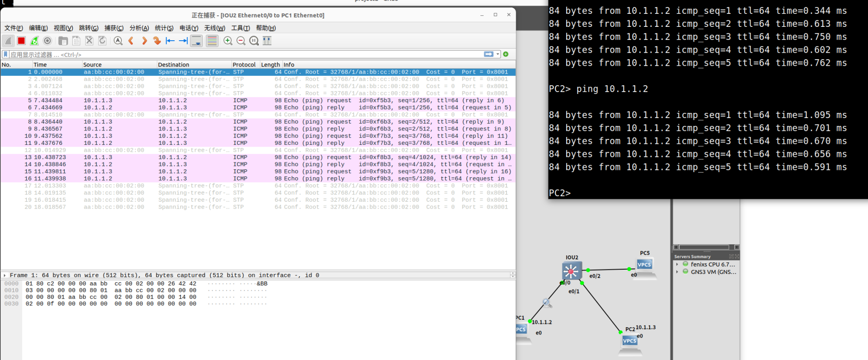Viewport: 868px width, 360px height.
Task: Open the 视图(V) menu
Action: click(x=63, y=28)
